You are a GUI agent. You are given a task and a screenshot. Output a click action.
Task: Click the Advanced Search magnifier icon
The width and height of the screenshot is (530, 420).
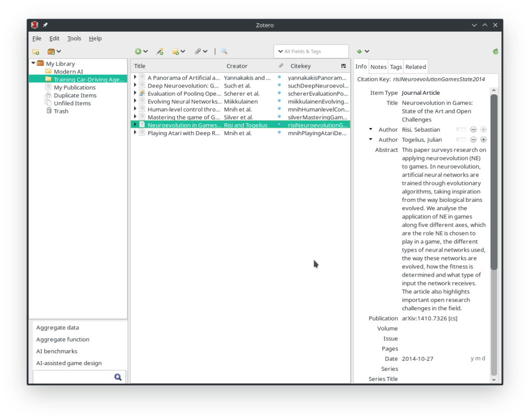(224, 51)
